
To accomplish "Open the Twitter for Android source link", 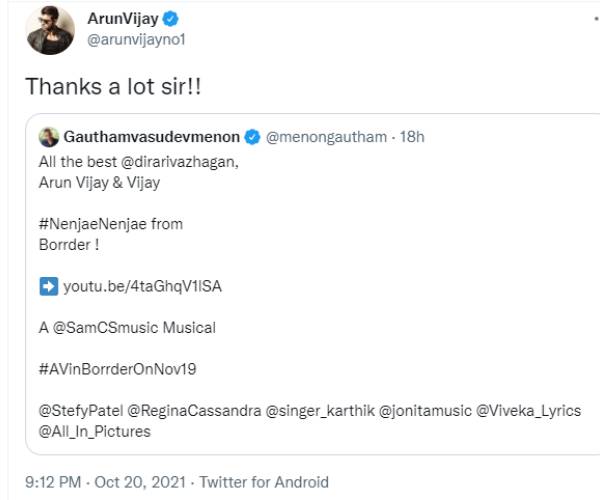I will click(264, 482).
